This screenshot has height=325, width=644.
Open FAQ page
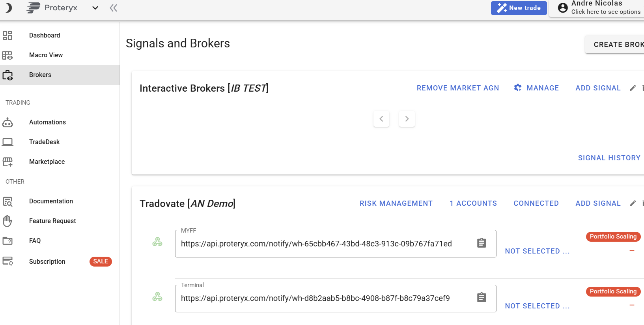(x=35, y=241)
